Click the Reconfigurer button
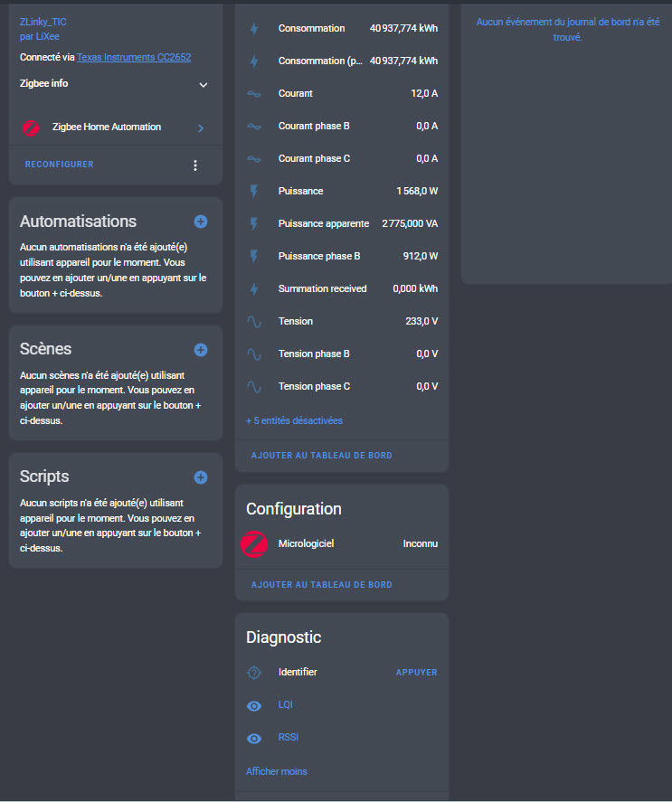The image size is (672, 802). click(59, 165)
